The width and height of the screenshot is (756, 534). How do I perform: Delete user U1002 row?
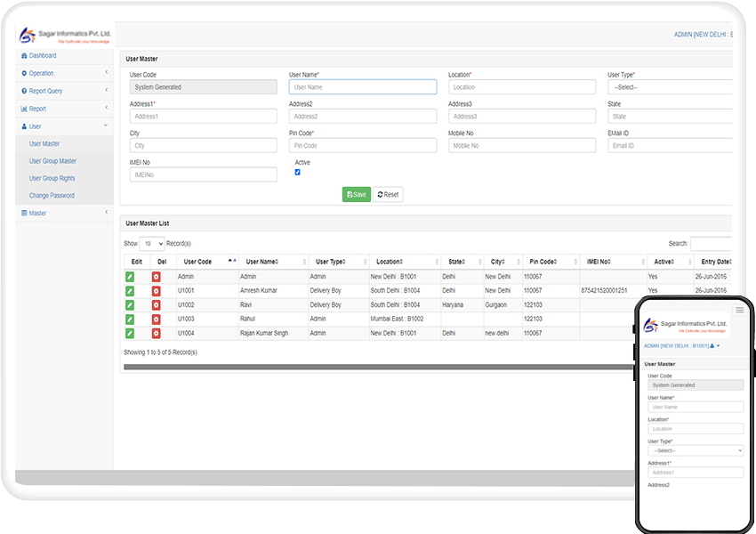click(x=157, y=305)
